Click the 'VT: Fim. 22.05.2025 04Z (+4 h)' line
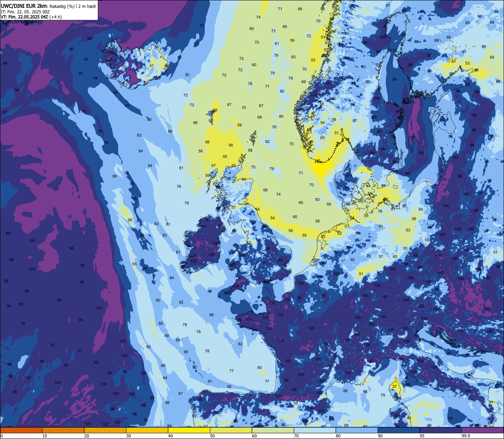The height and width of the screenshot is (439, 504). [x=31, y=17]
